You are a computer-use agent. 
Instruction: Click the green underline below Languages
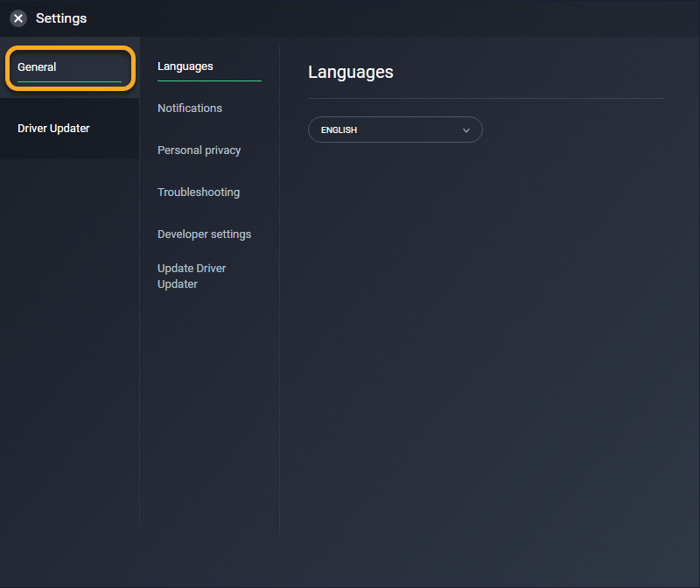point(209,80)
